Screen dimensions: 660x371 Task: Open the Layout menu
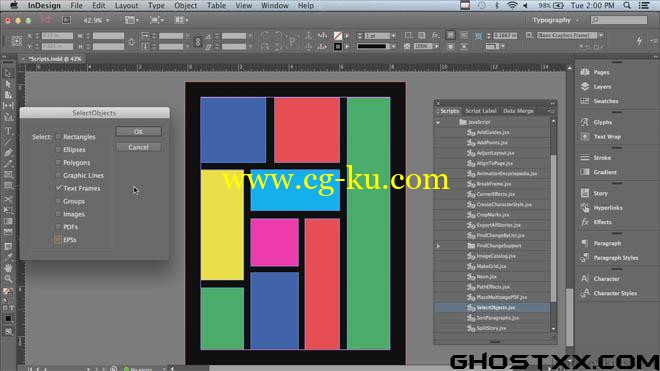(x=126, y=5)
